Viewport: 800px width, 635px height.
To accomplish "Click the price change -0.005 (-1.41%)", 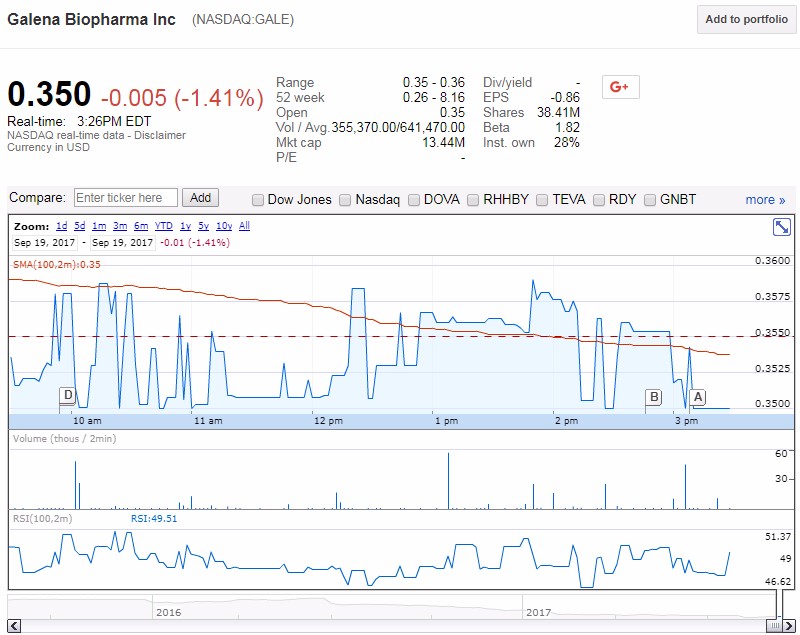I will tap(182, 98).
